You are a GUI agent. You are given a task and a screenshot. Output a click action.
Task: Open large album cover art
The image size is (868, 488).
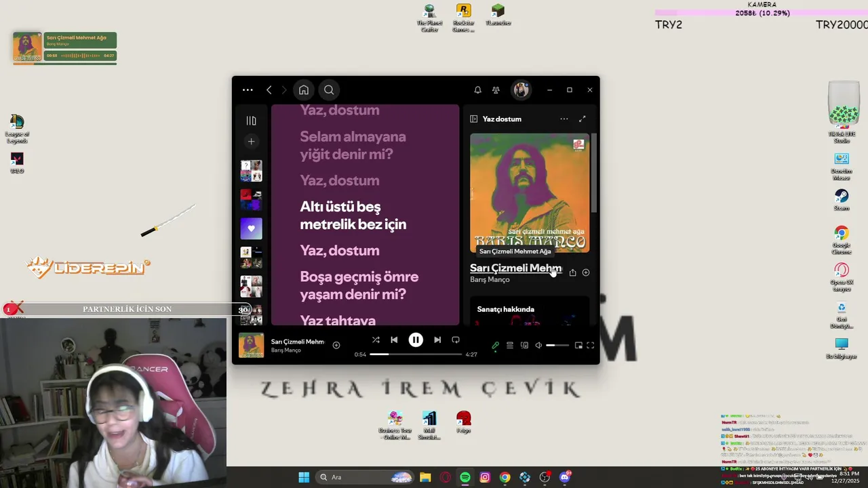(530, 193)
